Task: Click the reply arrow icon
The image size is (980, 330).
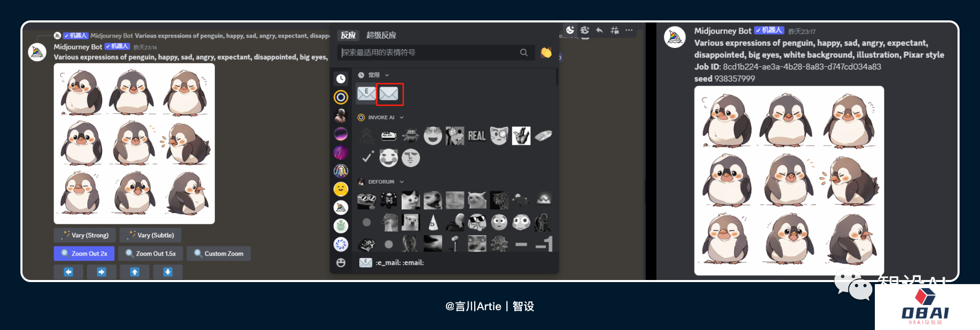Action: tap(600, 30)
